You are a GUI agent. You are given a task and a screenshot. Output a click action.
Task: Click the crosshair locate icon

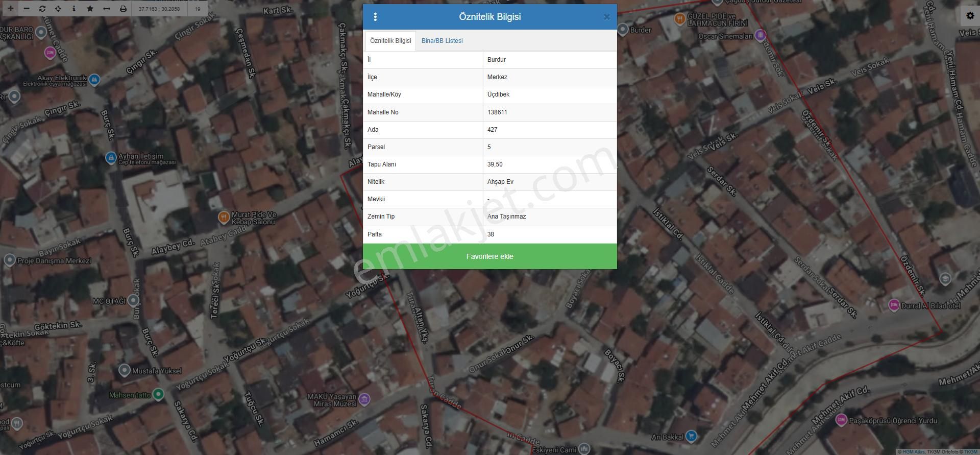(x=58, y=9)
